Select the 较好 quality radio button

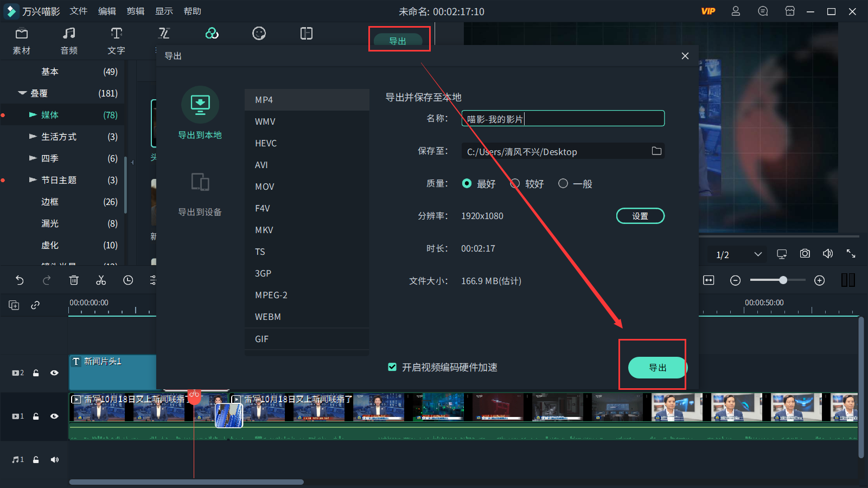[515, 183]
